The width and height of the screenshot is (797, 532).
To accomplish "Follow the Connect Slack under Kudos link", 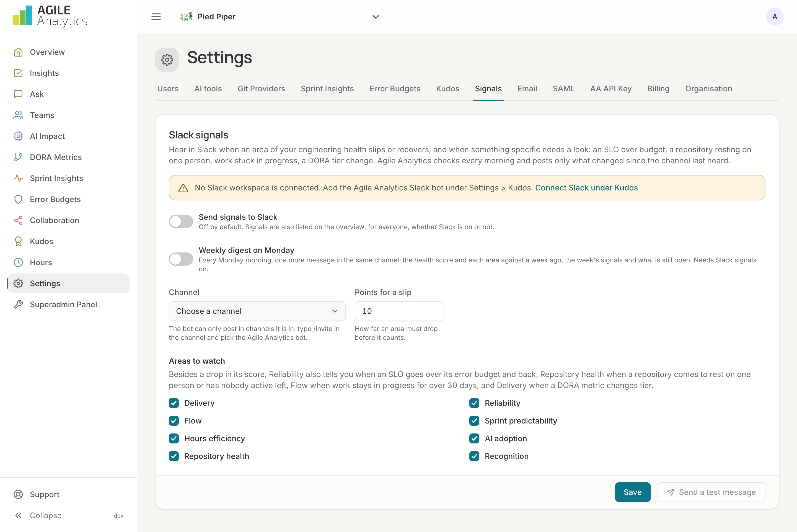I will click(x=586, y=188).
